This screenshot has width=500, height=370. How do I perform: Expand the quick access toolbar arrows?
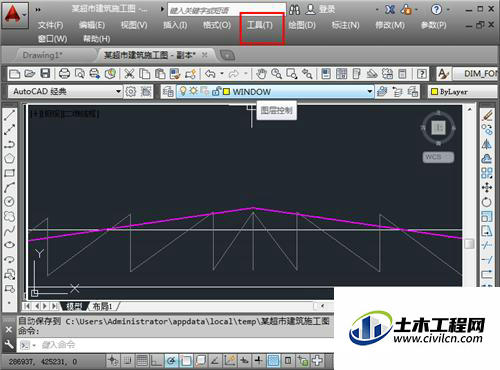(38, 10)
